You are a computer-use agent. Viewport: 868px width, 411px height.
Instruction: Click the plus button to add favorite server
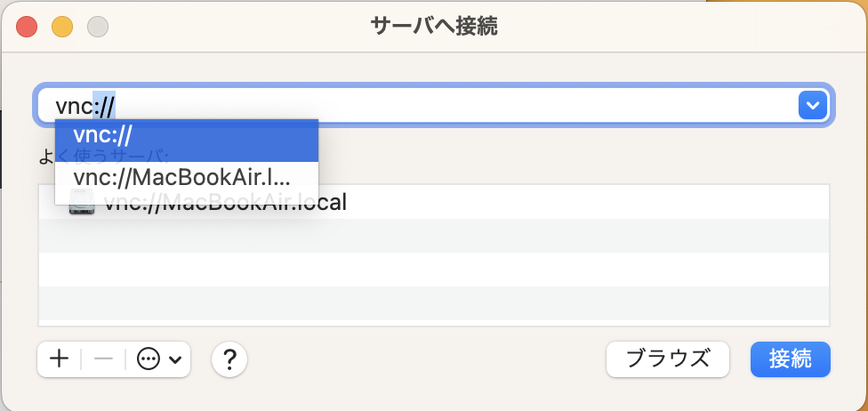pos(59,359)
